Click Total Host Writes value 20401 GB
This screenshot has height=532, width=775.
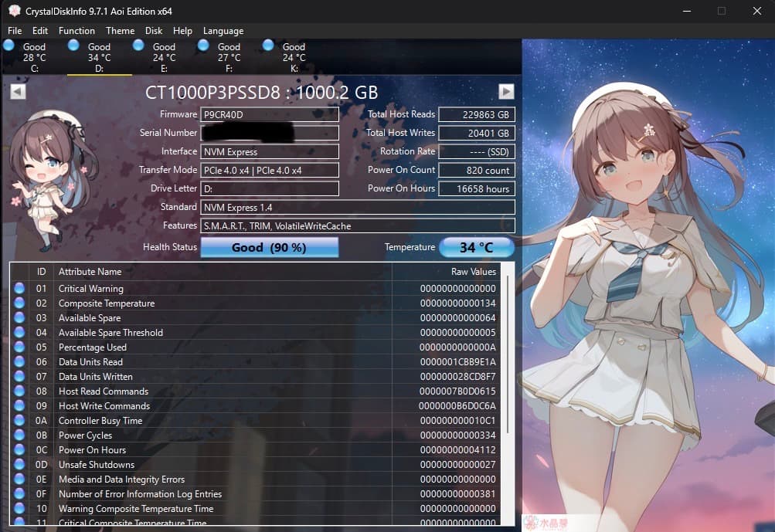point(477,133)
